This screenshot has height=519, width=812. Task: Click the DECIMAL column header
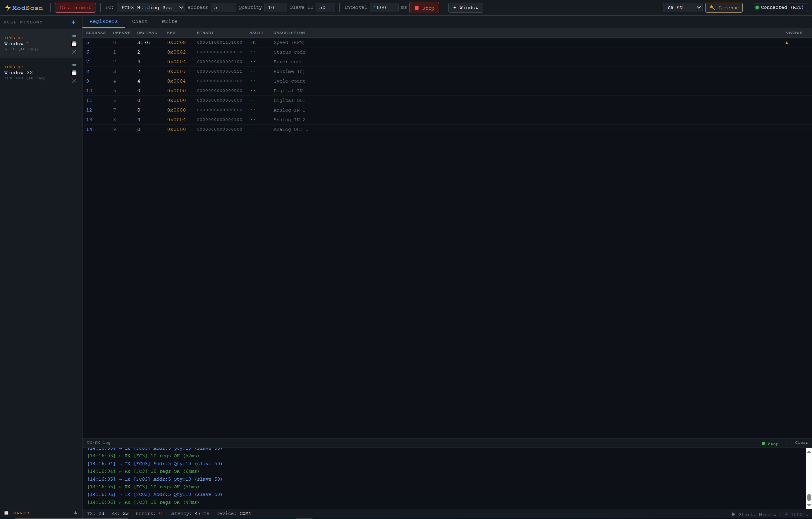(147, 33)
